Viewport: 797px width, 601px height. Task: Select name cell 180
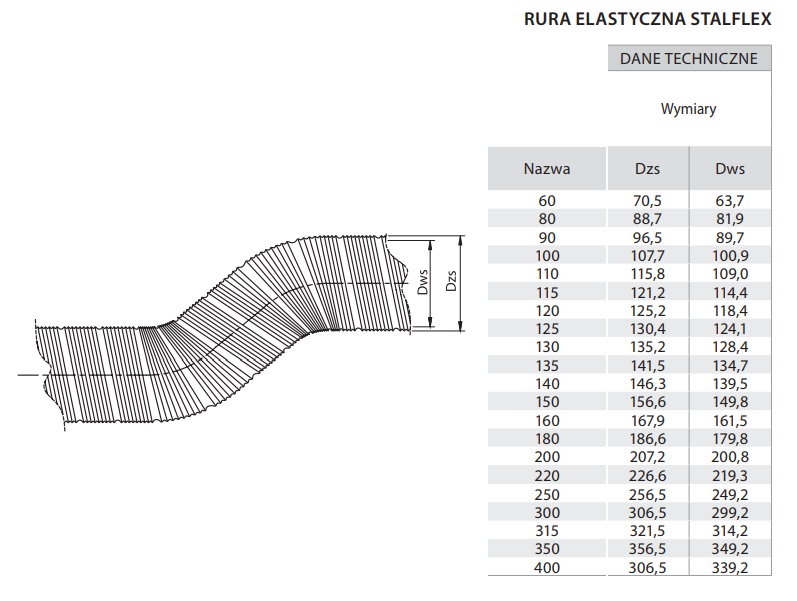pos(547,439)
